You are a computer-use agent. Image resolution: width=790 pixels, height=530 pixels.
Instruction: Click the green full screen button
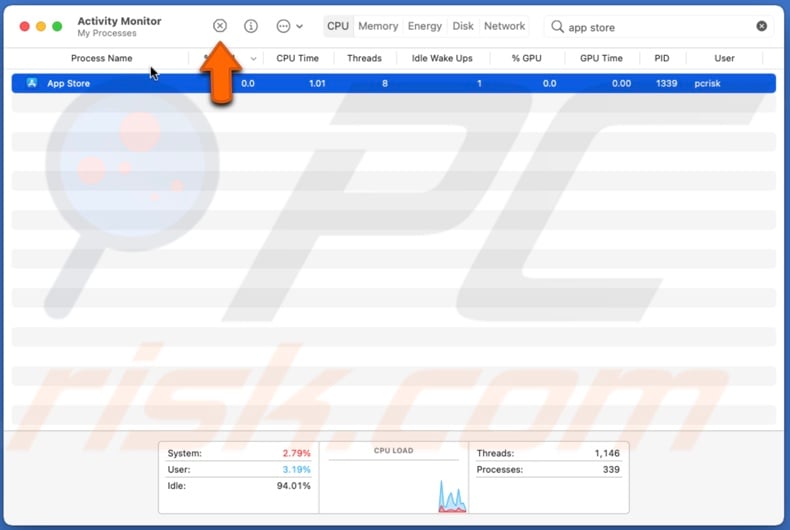click(57, 26)
